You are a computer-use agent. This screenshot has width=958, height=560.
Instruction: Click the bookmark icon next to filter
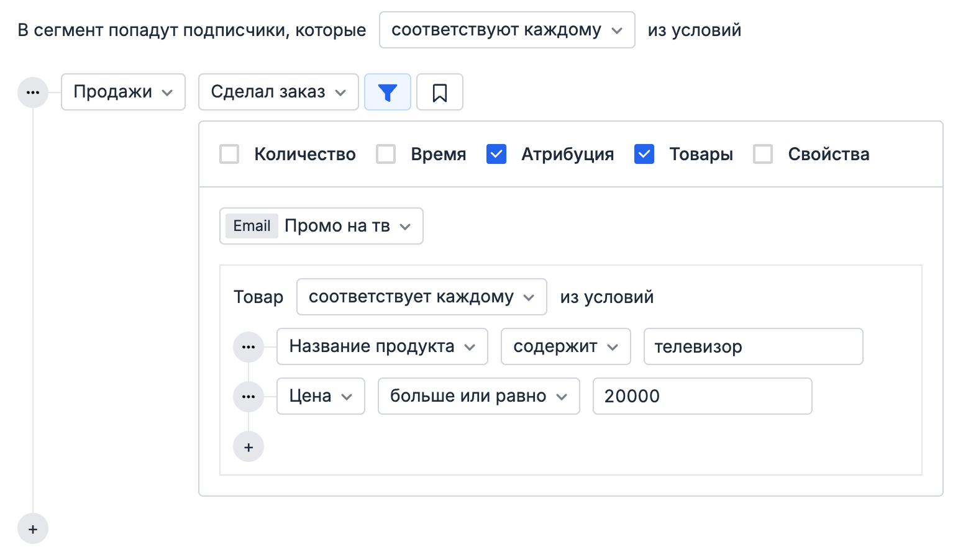[440, 92]
